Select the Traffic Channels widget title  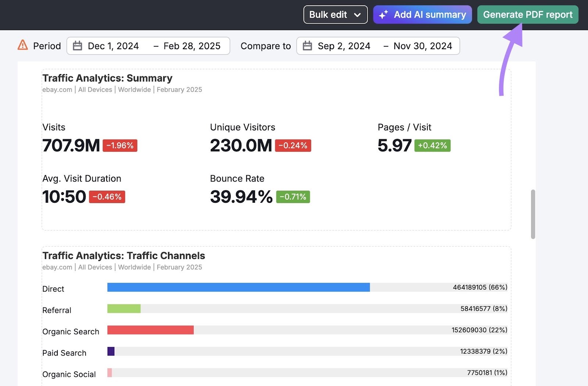tap(123, 256)
